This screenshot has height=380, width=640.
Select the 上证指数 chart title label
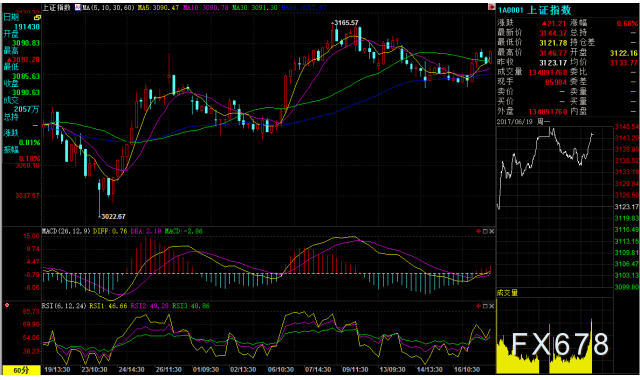[x=56, y=7]
